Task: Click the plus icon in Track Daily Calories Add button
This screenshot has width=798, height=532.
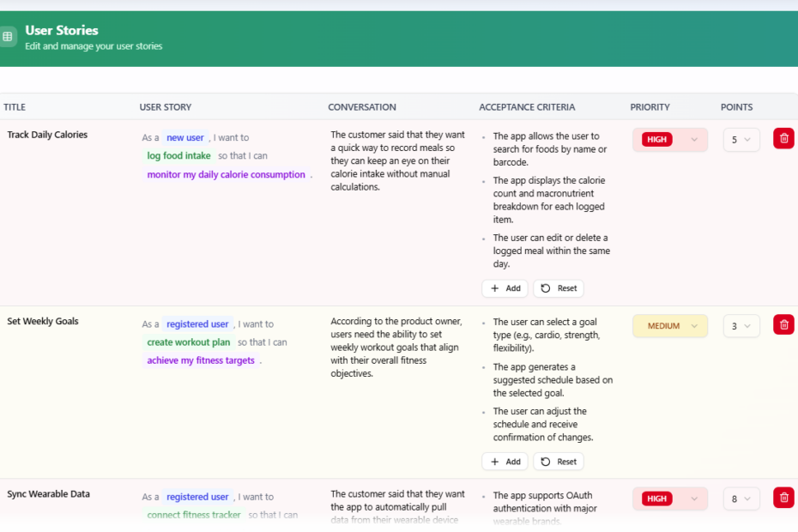Action: point(495,287)
